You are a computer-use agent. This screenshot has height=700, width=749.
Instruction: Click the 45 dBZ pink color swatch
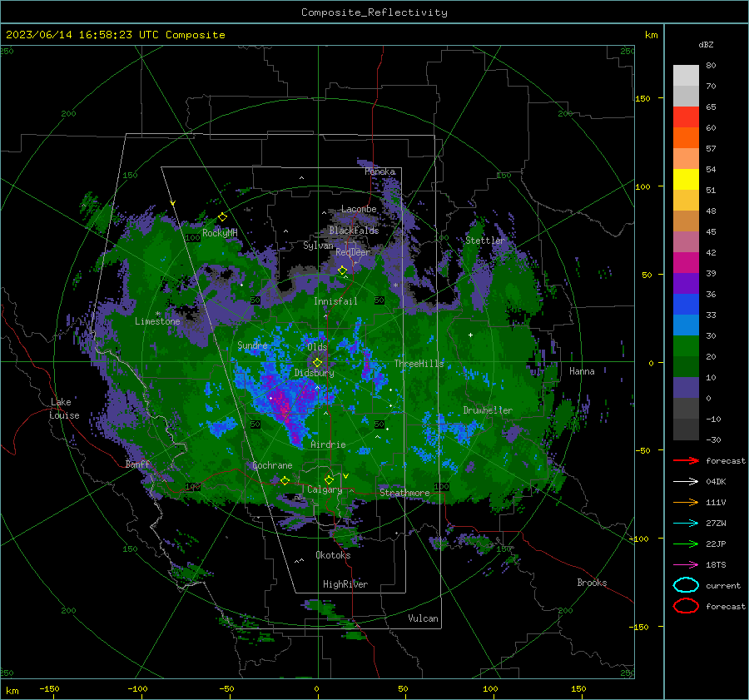pos(686,242)
